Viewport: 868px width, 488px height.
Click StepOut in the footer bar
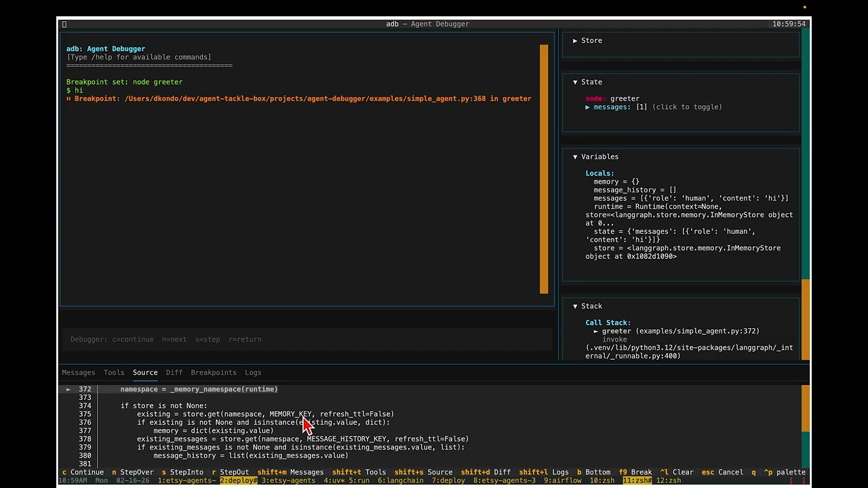tap(230, 472)
